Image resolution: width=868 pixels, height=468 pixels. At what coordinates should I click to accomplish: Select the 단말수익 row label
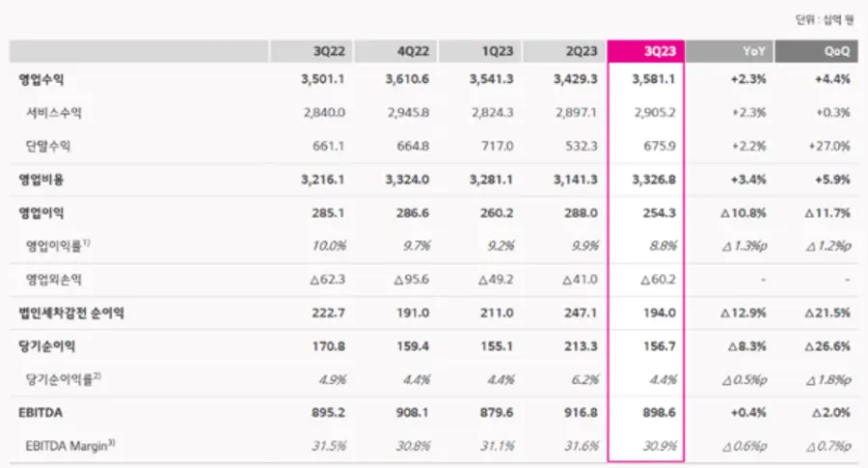point(48,146)
